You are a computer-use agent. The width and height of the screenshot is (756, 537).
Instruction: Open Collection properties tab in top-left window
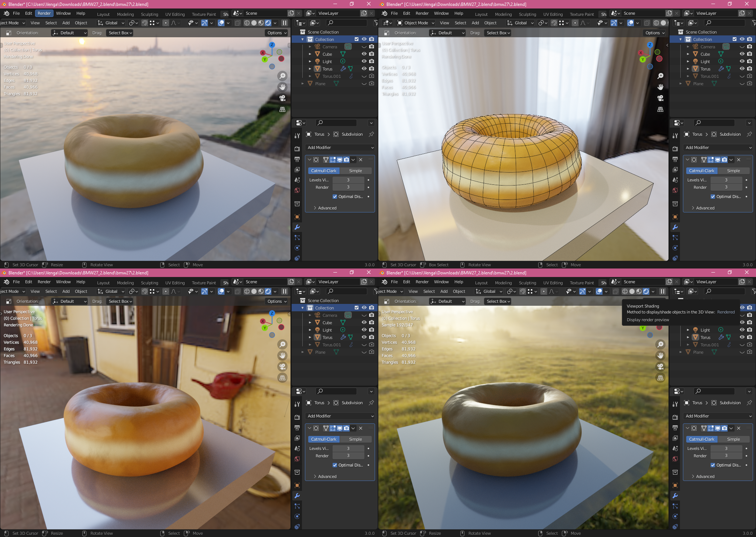pos(297,204)
